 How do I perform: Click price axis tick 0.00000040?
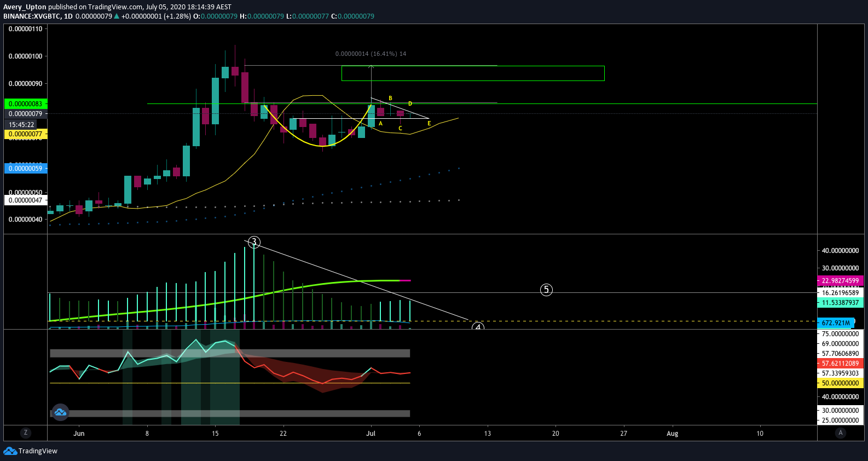click(25, 220)
